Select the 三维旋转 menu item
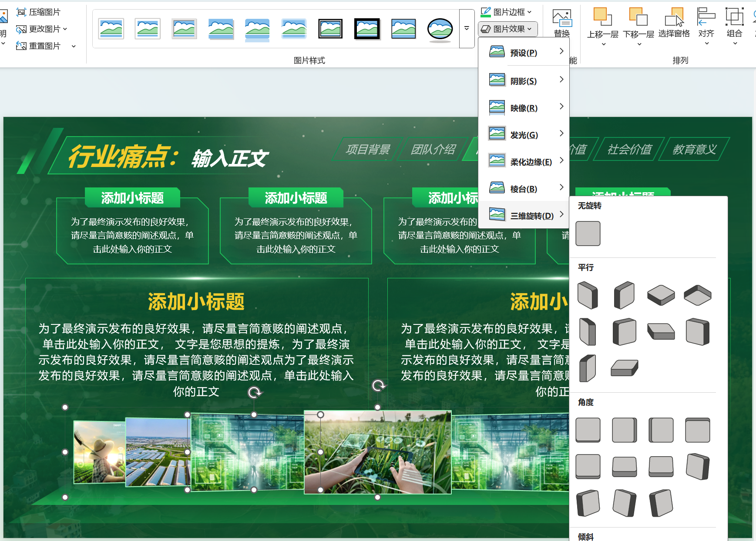This screenshot has height=541, width=756. pyautogui.click(x=531, y=215)
